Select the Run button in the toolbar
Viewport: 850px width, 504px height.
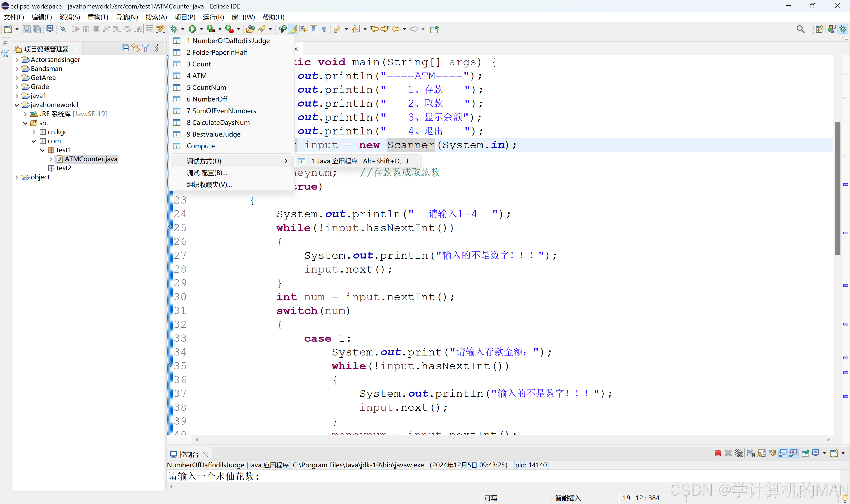(192, 29)
